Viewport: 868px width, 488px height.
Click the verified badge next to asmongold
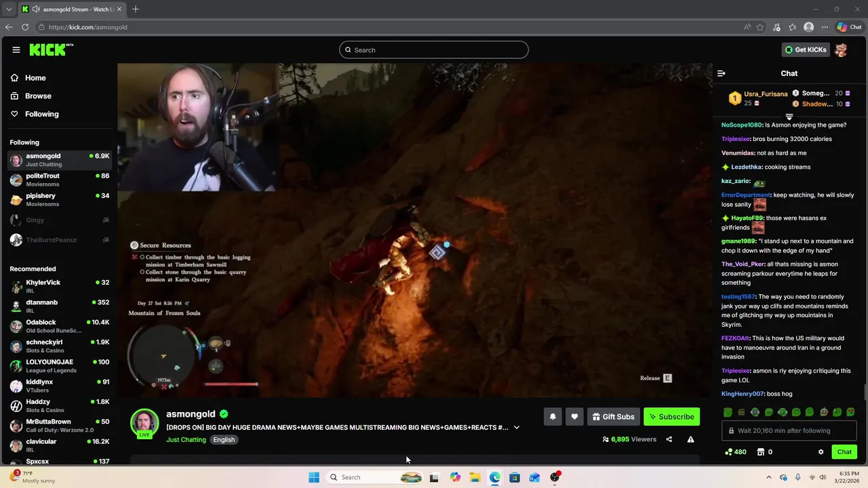(224, 414)
